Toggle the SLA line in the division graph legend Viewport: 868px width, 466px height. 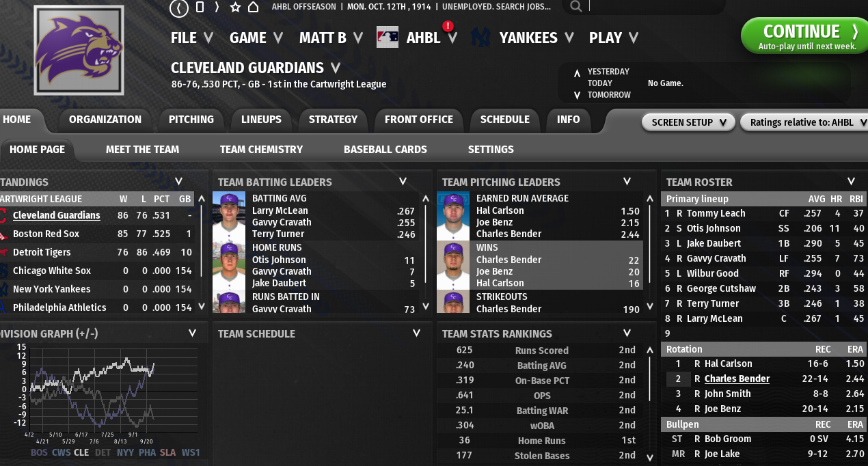click(168, 452)
